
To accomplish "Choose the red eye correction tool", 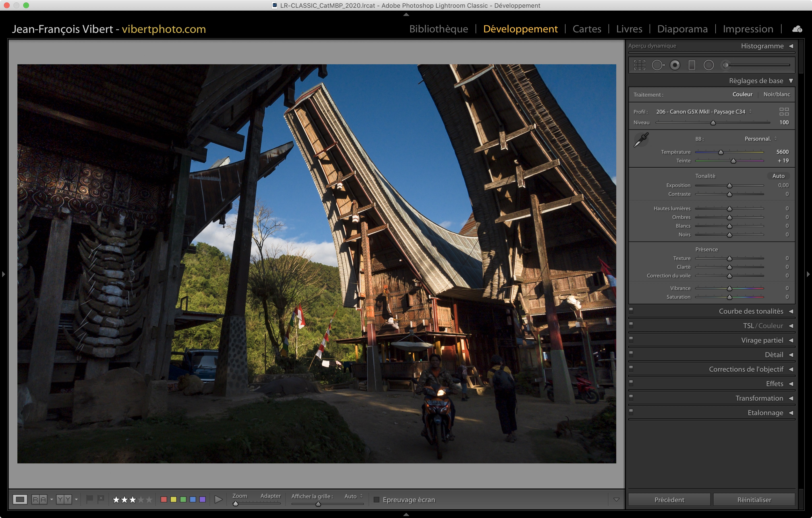I will [x=675, y=65].
